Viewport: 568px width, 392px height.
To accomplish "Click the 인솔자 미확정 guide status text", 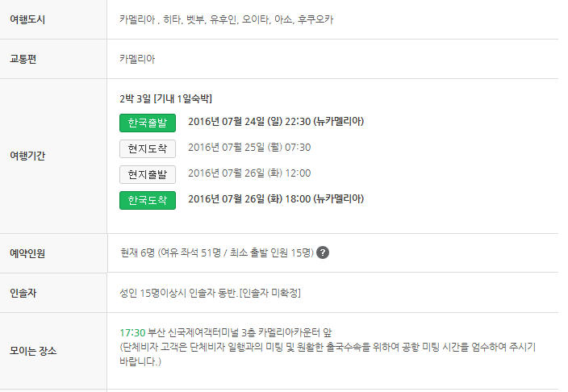I will tap(269, 293).
